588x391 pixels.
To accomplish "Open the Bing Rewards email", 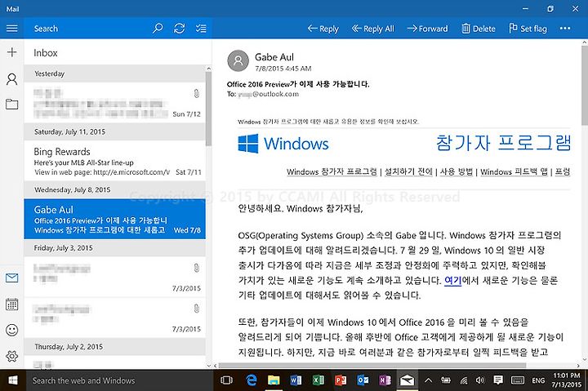I will point(115,161).
